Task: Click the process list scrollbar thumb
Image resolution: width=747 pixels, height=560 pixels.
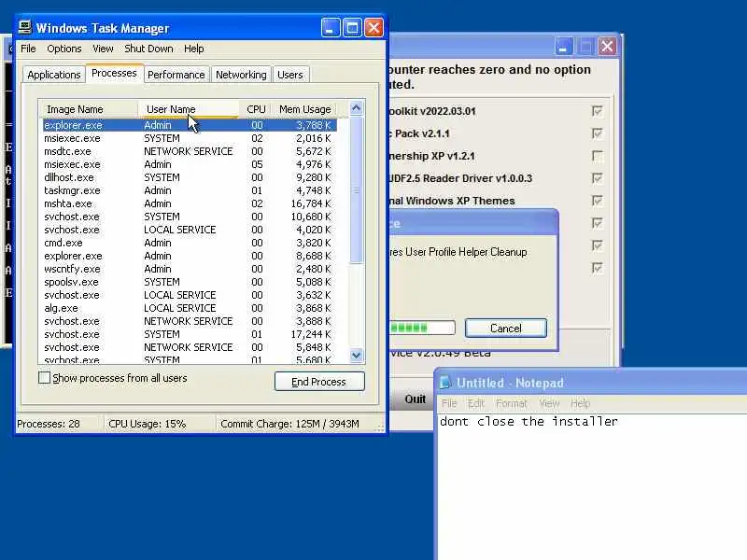Action: pyautogui.click(x=356, y=189)
